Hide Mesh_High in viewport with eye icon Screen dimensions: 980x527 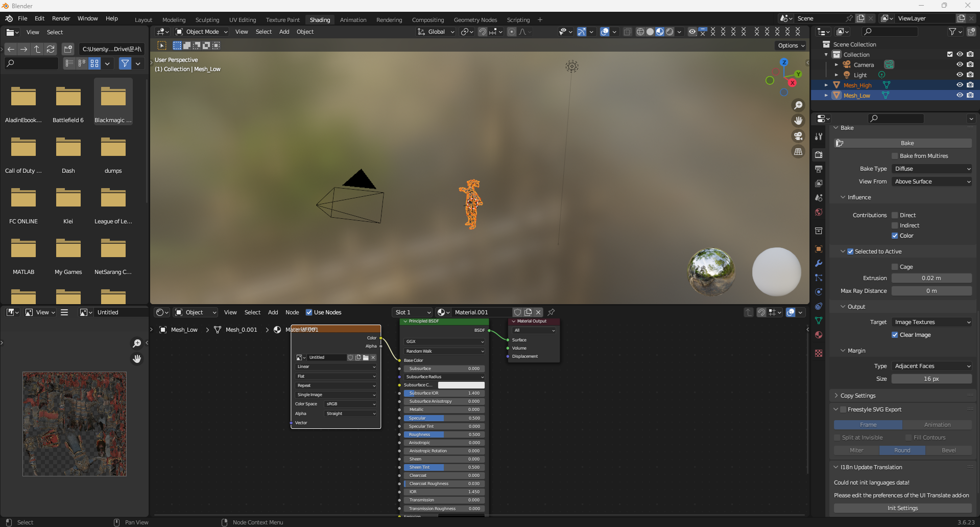coord(960,85)
